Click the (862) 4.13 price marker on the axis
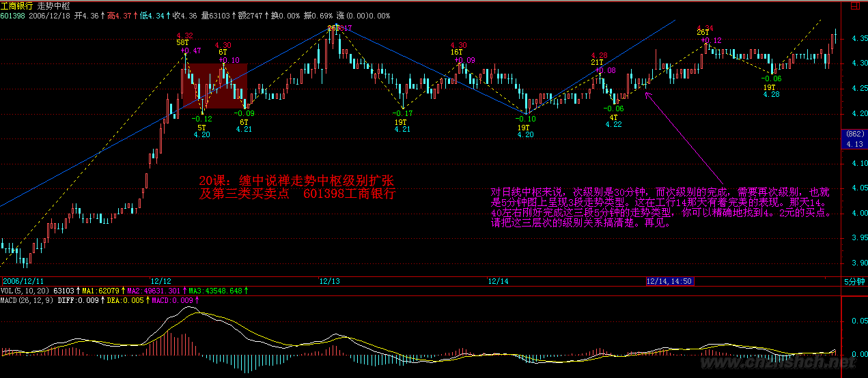This screenshot has width=868, height=378. pos(854,139)
